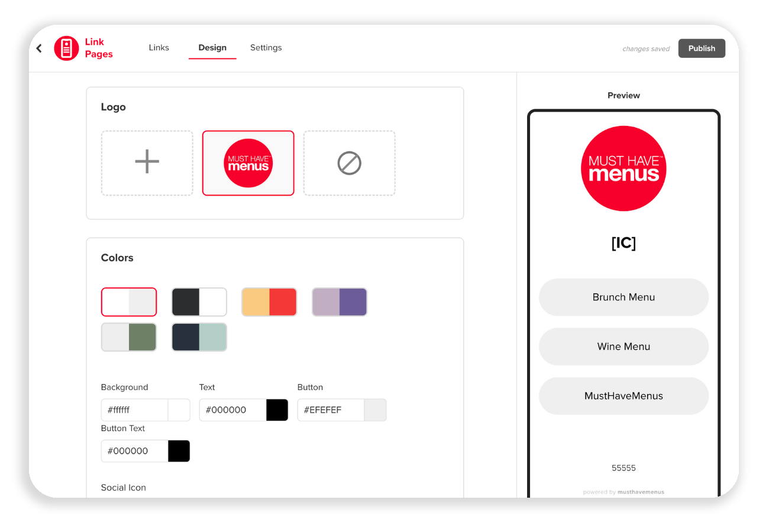
Task: Select the Must Have Menus logo thumbnail
Action: pos(248,163)
